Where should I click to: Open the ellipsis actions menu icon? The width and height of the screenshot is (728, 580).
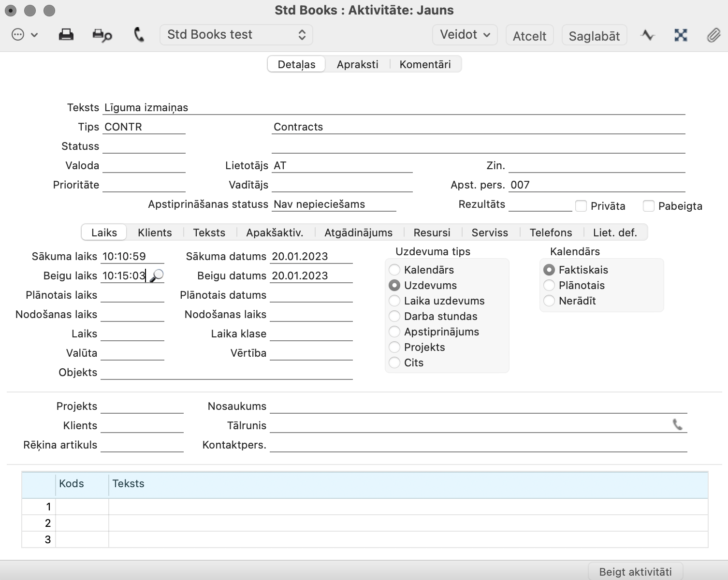(18, 35)
